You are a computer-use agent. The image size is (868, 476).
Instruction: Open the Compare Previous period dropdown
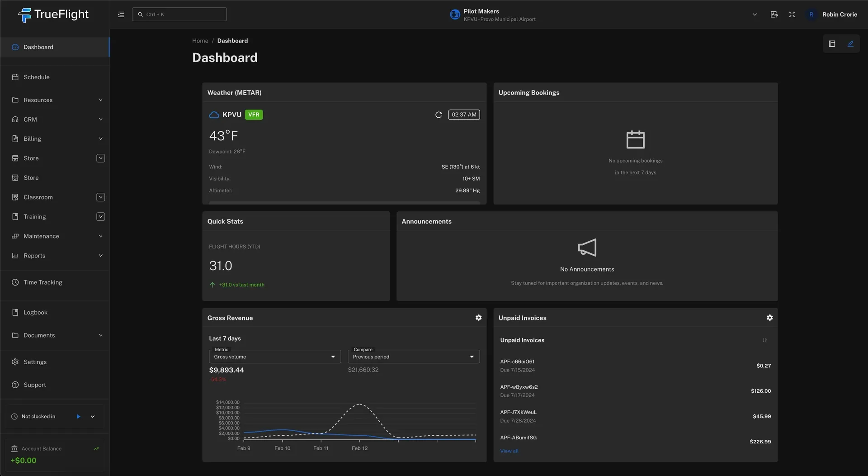[413, 357]
